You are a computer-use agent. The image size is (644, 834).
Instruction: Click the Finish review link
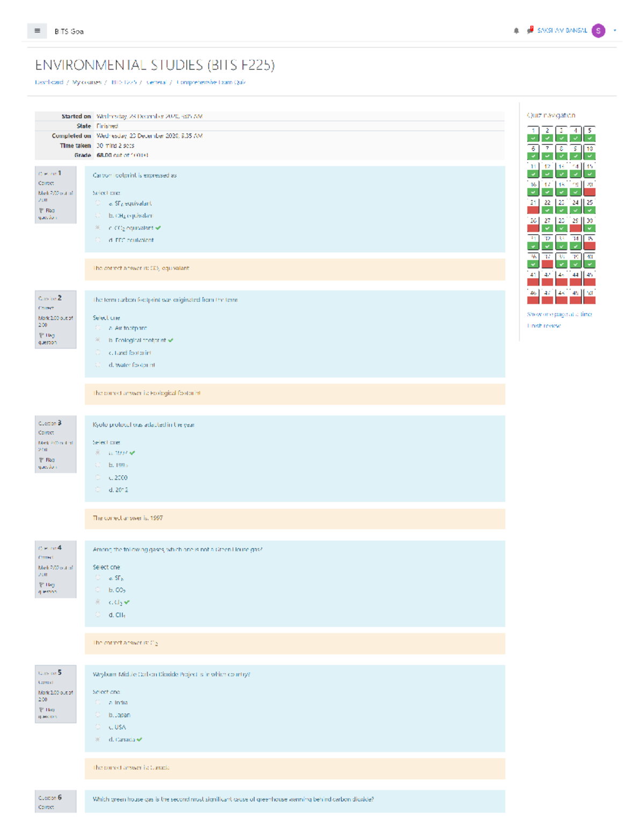[544, 326]
